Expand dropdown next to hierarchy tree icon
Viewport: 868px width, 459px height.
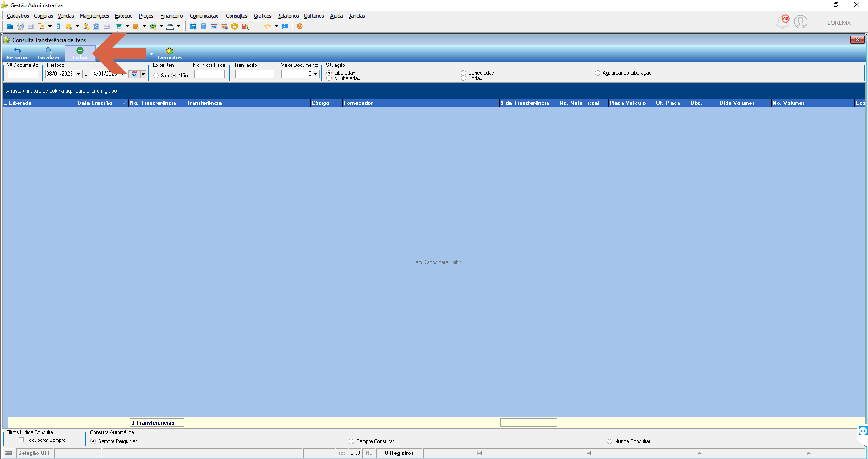[50, 26]
